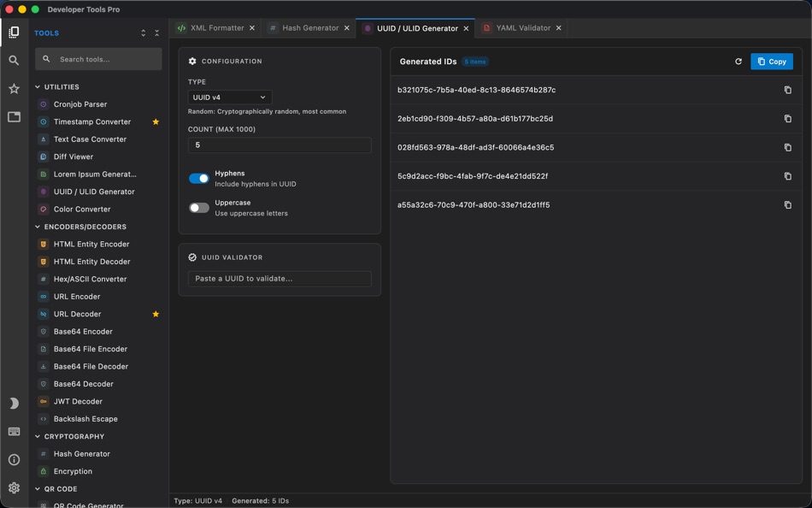Unfavorite Timestamp Converter by clicking its star
The width and height of the screenshot is (812, 508).
coord(156,122)
